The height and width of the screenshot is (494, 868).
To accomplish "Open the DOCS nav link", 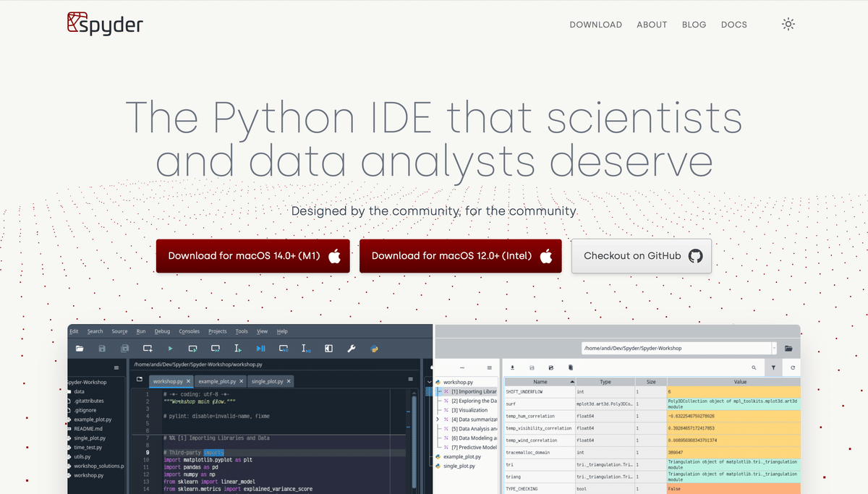I will 734,25.
